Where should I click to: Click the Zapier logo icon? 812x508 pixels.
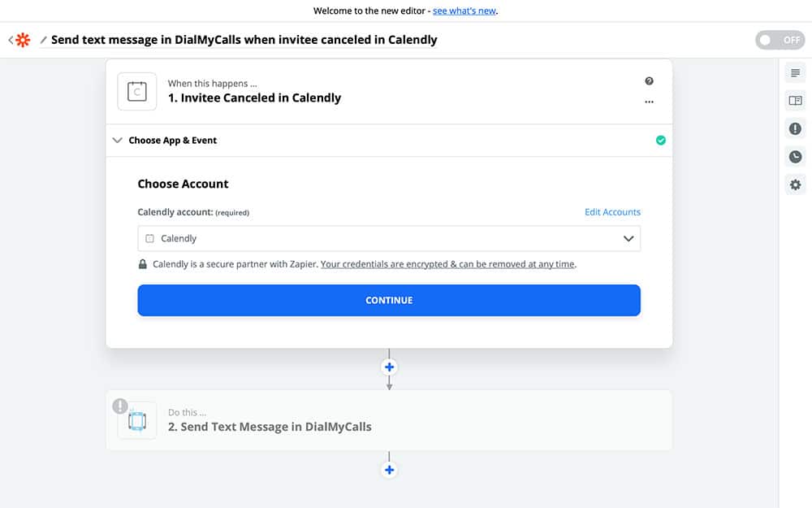point(22,40)
